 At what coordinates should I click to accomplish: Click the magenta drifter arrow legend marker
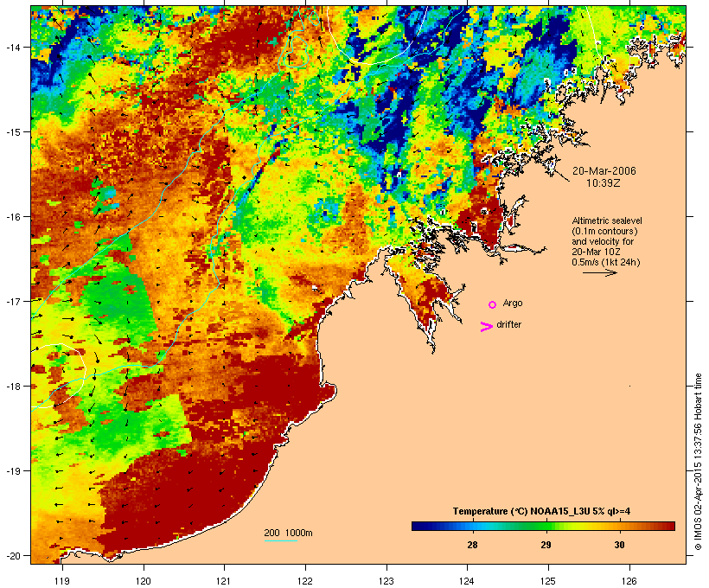487,327
